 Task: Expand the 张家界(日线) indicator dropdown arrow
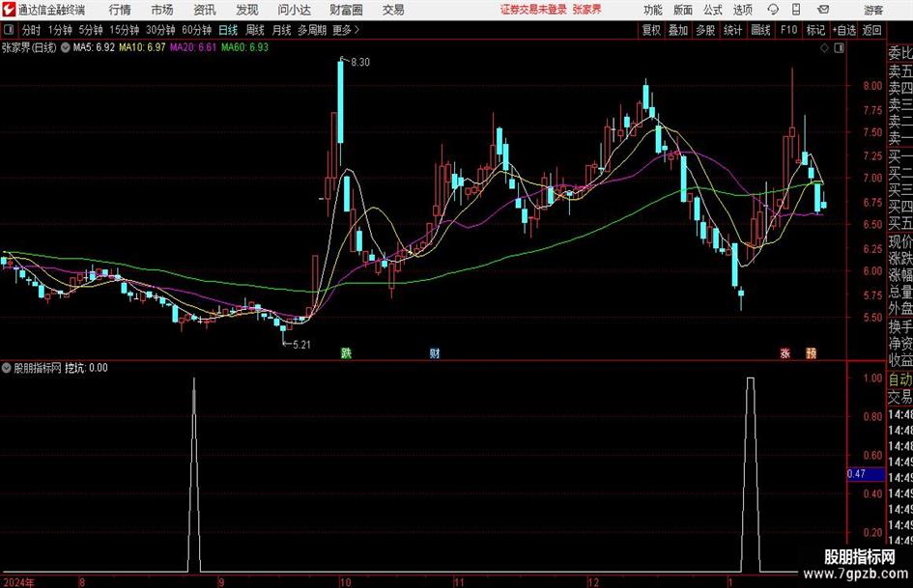pyautogui.click(x=66, y=47)
